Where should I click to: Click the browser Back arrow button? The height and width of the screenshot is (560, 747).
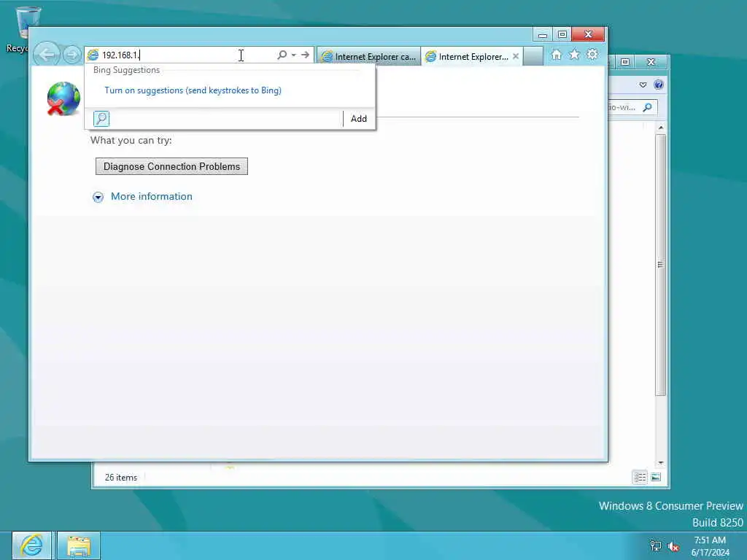(47, 55)
